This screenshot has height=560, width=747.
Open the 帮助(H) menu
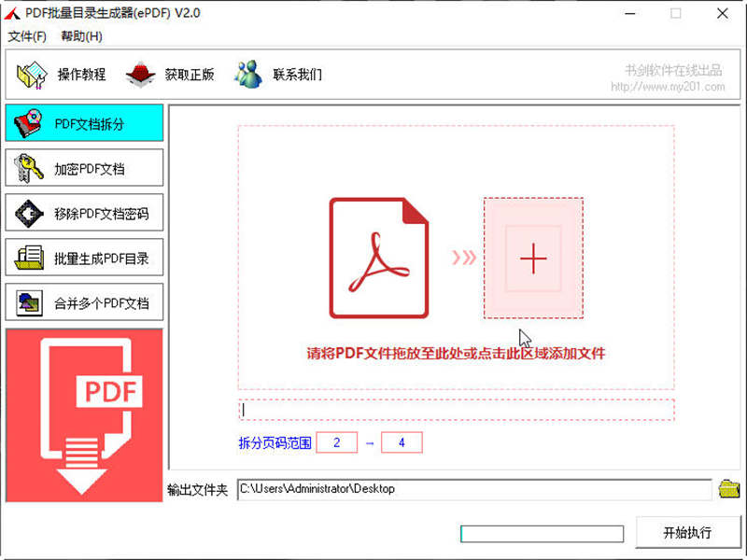click(81, 36)
